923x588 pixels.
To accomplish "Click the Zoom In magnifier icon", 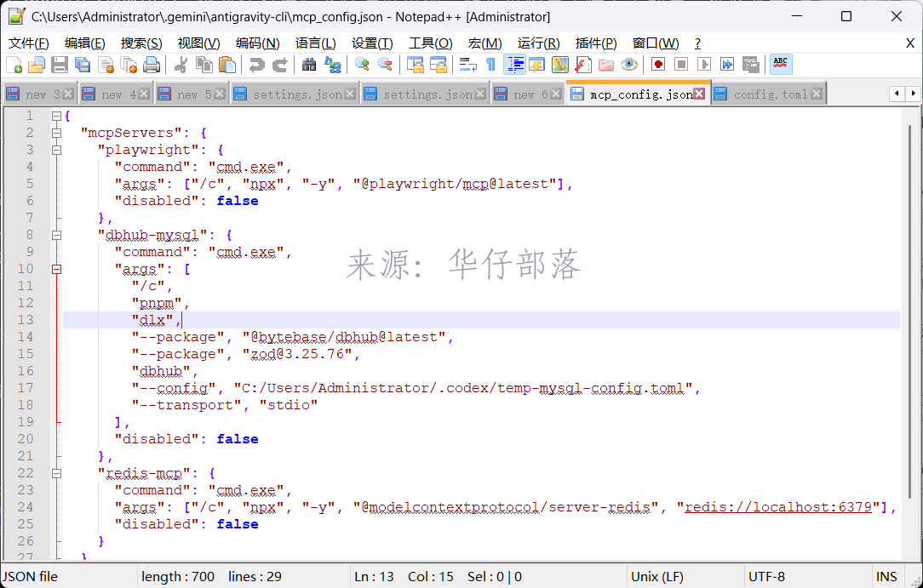I will point(362,65).
